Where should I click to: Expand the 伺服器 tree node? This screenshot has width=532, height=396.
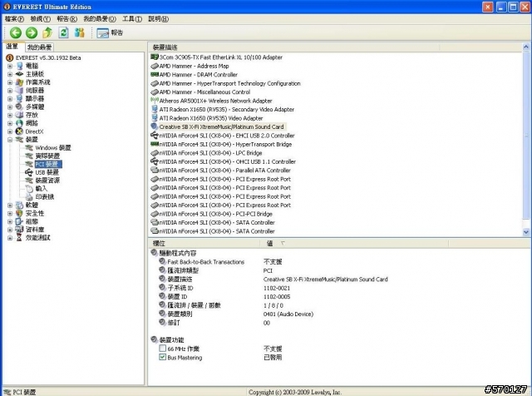(x=10, y=91)
